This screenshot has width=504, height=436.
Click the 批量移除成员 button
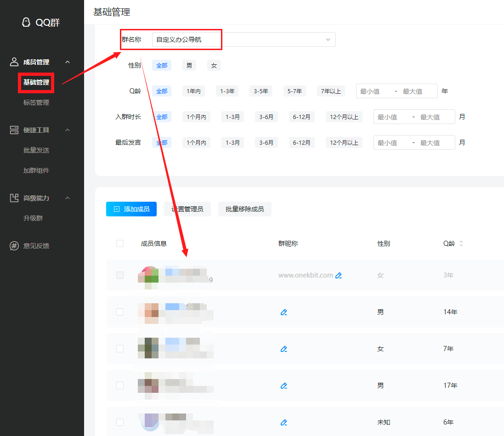244,209
